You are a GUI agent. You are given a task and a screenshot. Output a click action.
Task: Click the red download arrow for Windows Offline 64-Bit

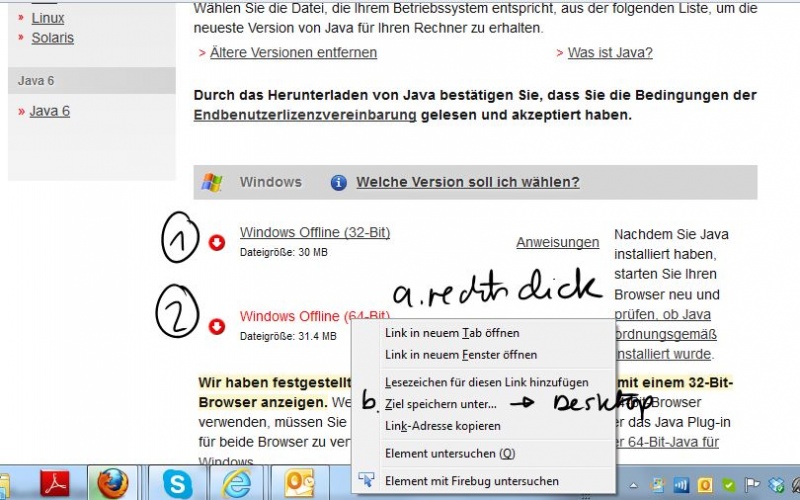tap(217, 327)
